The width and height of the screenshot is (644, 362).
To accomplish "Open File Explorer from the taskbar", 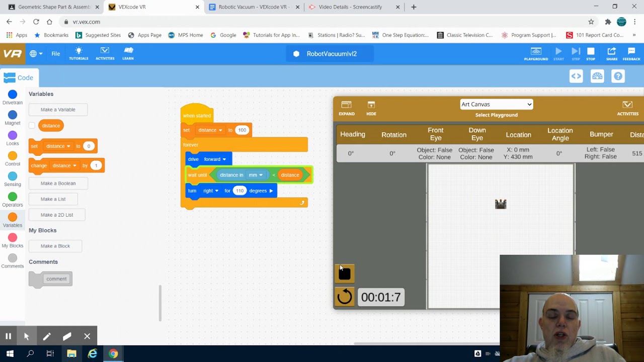I will (x=71, y=353).
